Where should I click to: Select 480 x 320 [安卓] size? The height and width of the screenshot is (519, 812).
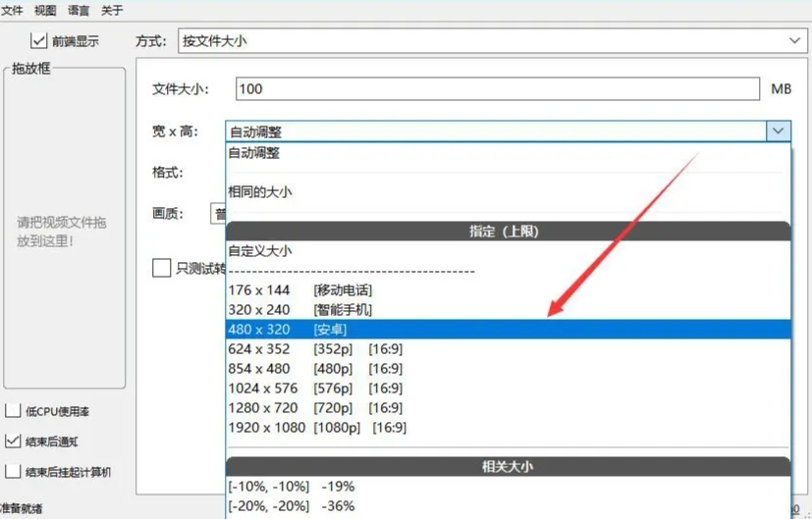509,330
